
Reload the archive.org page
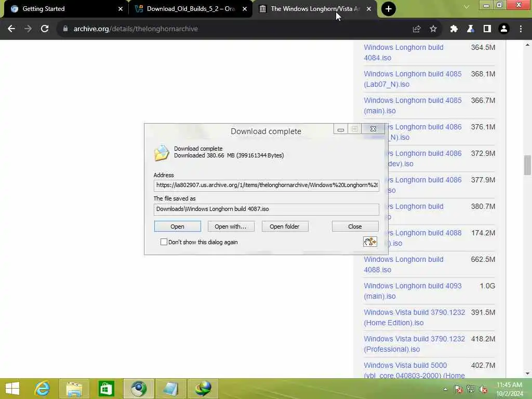click(x=45, y=29)
